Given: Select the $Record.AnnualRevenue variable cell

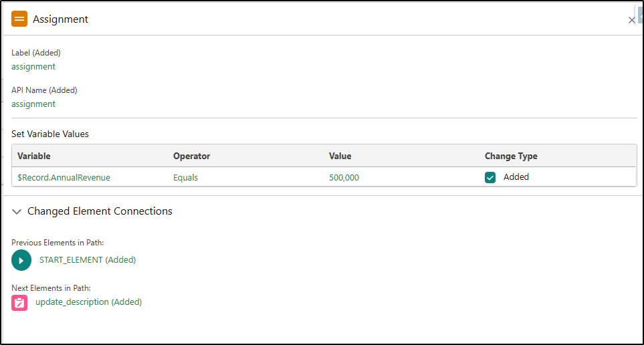Looking at the screenshot, I should tap(64, 178).
